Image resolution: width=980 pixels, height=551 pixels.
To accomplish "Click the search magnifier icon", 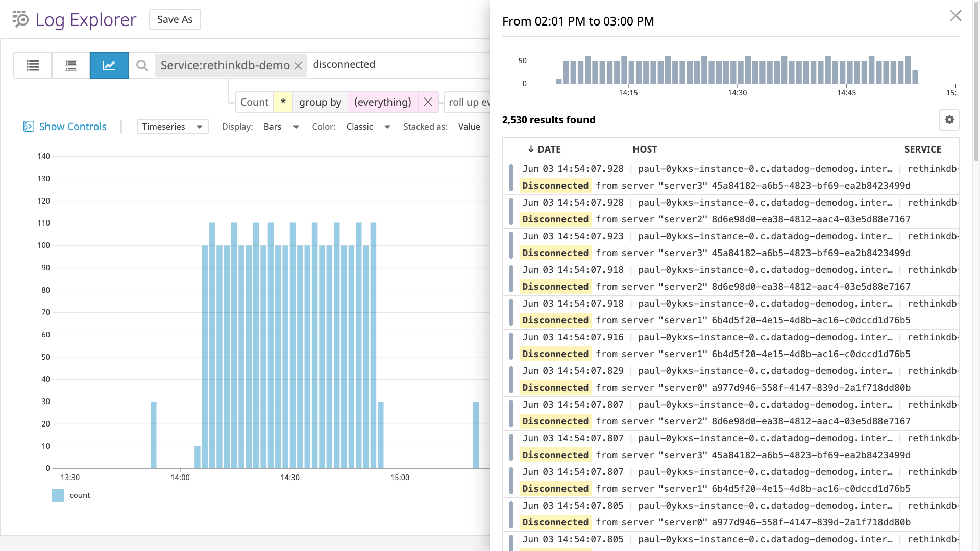I will coord(141,65).
